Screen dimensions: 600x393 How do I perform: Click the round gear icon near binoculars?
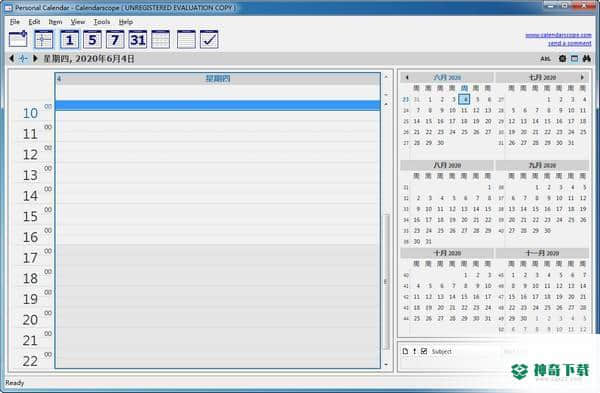pyautogui.click(x=562, y=59)
